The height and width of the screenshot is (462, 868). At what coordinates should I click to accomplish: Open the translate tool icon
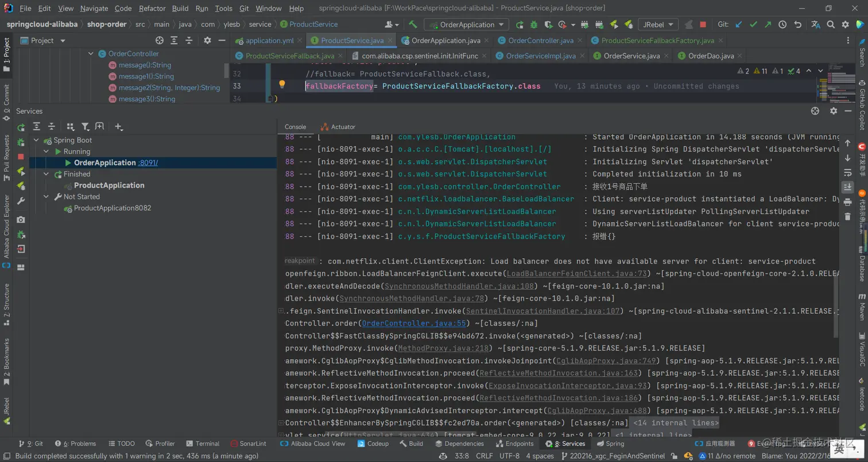click(x=816, y=25)
